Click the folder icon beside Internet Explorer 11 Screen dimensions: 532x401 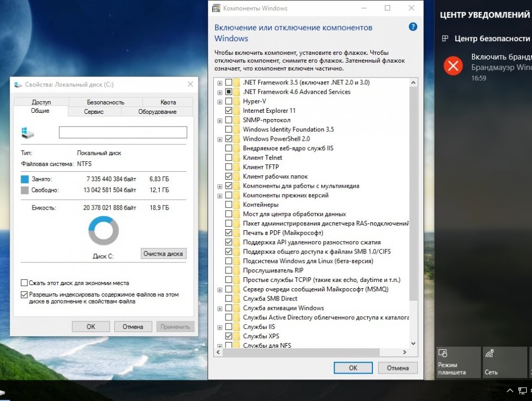pos(237,111)
